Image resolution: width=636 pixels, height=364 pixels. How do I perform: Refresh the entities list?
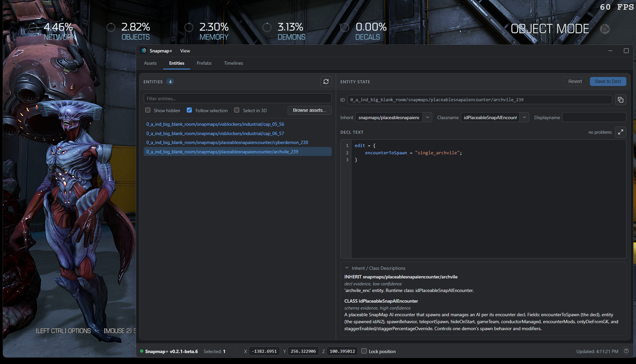point(326,82)
